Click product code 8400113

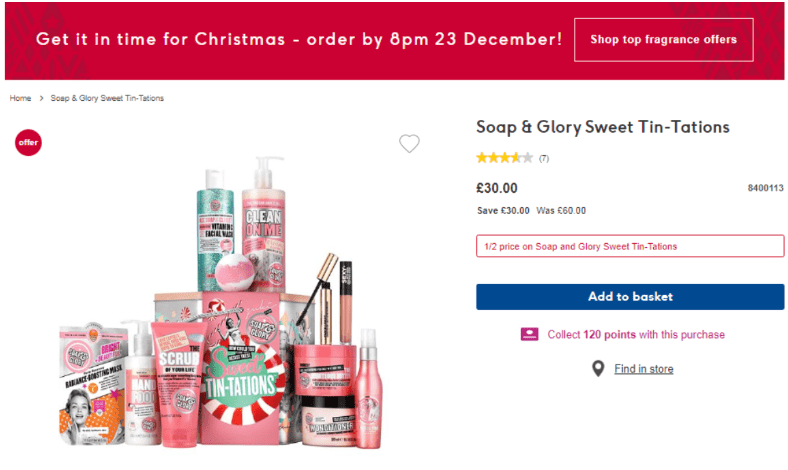point(765,188)
